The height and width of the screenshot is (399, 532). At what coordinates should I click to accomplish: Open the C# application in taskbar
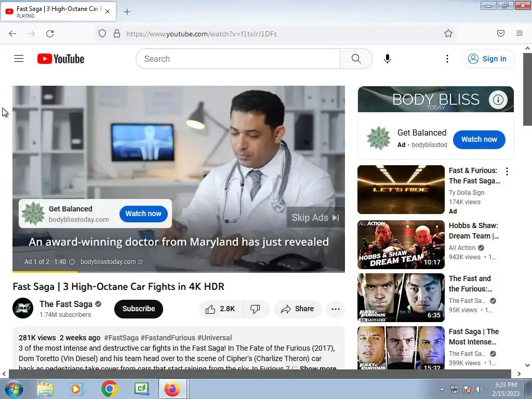coord(141,389)
